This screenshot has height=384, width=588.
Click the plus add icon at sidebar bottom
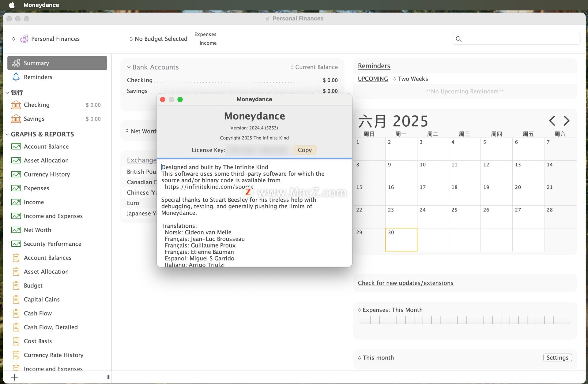[x=14, y=377]
